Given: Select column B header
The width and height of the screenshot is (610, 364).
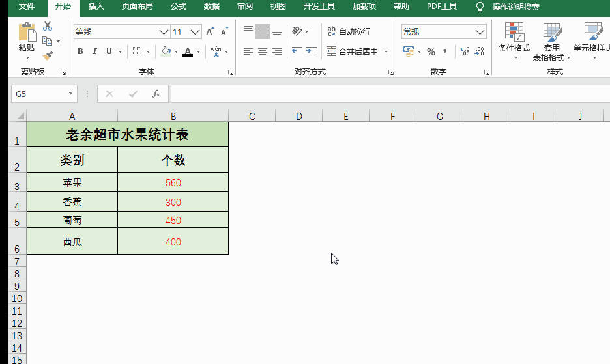Looking at the screenshot, I should click(x=173, y=116).
